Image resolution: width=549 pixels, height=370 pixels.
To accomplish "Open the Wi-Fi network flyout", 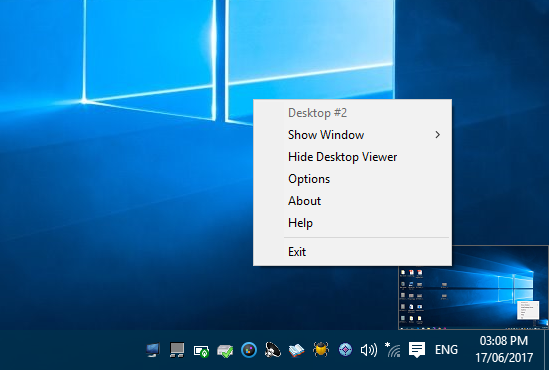I will [392, 350].
